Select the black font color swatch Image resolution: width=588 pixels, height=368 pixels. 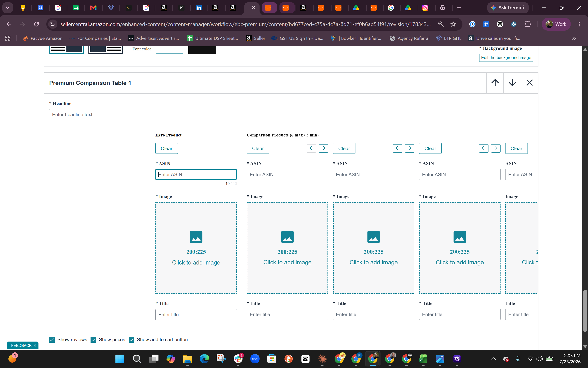pyautogui.click(x=202, y=50)
